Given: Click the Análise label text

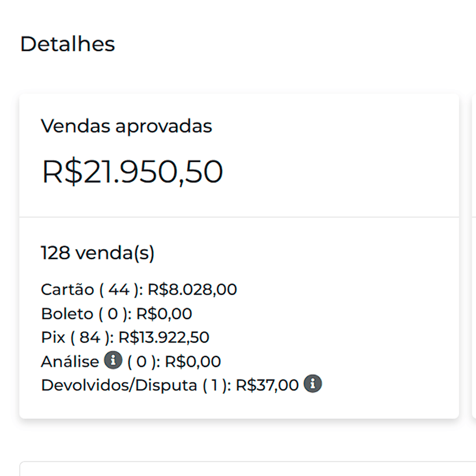Looking at the screenshot, I should point(69,362).
